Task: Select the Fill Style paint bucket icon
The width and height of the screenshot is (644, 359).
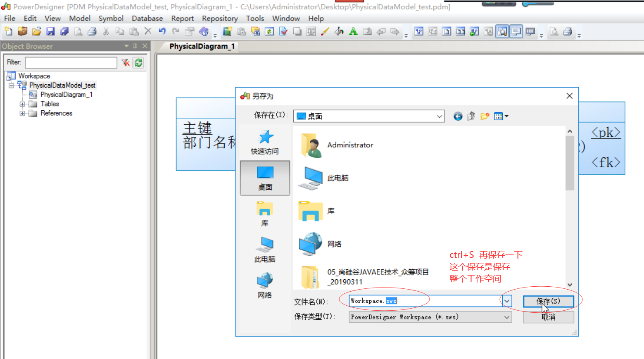Action: pyautogui.click(x=339, y=31)
